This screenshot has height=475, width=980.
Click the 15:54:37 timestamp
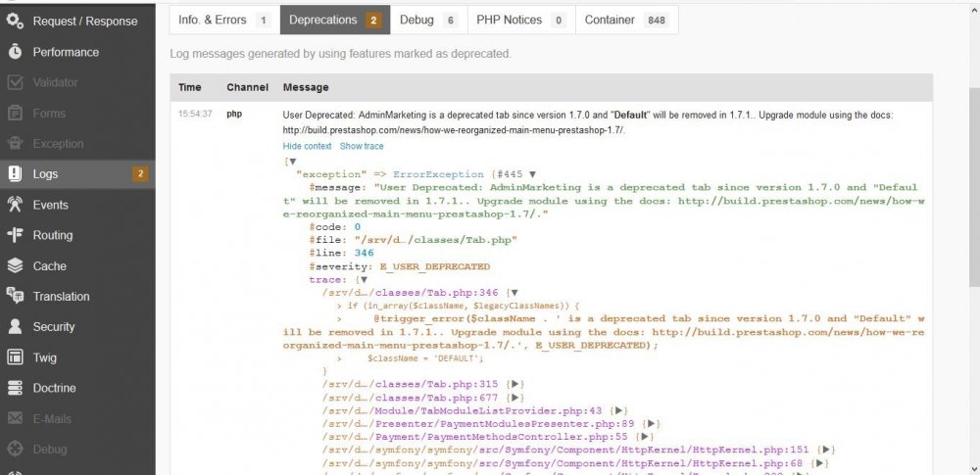point(195,115)
